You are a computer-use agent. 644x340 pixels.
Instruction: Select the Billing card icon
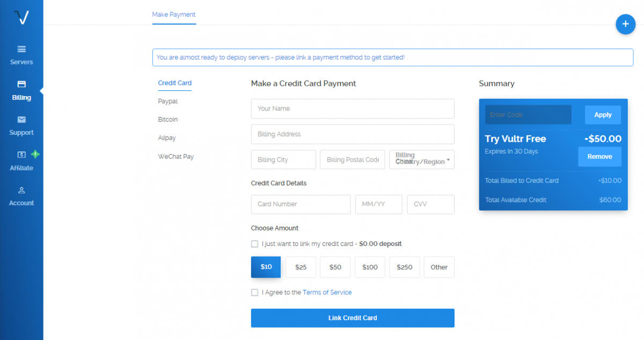coord(21,84)
